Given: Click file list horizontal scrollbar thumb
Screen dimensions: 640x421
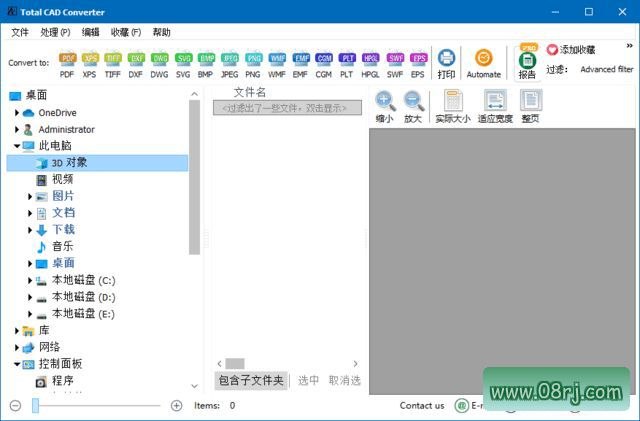Looking at the screenshot, I should [235, 363].
